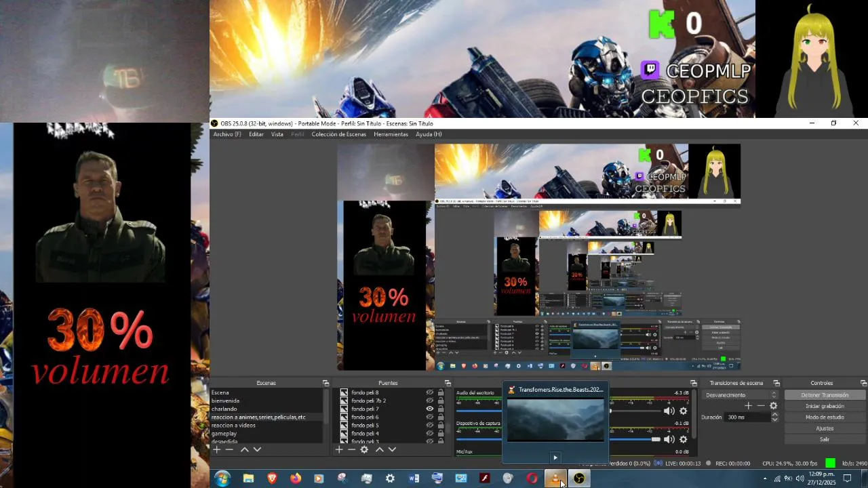This screenshot has height=488, width=868.
Task: Move the selected source up in Fuentes
Action: [380, 449]
